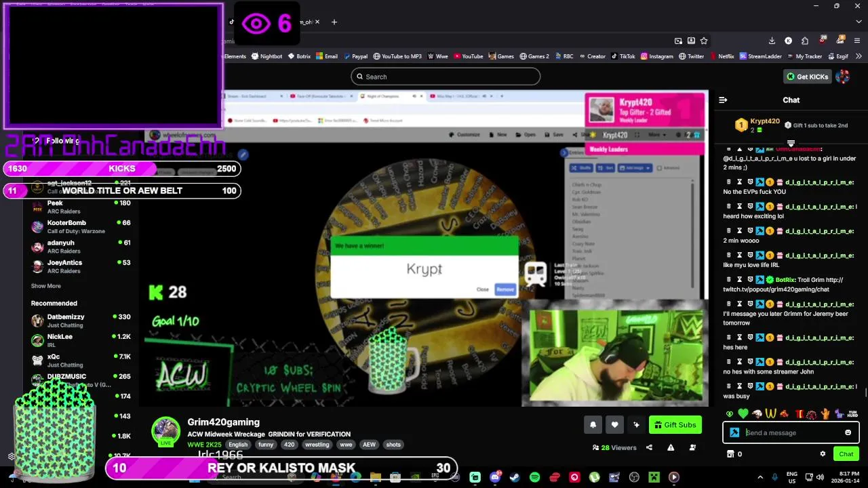
Task: Send the message with the Chat button
Action: [846, 454]
